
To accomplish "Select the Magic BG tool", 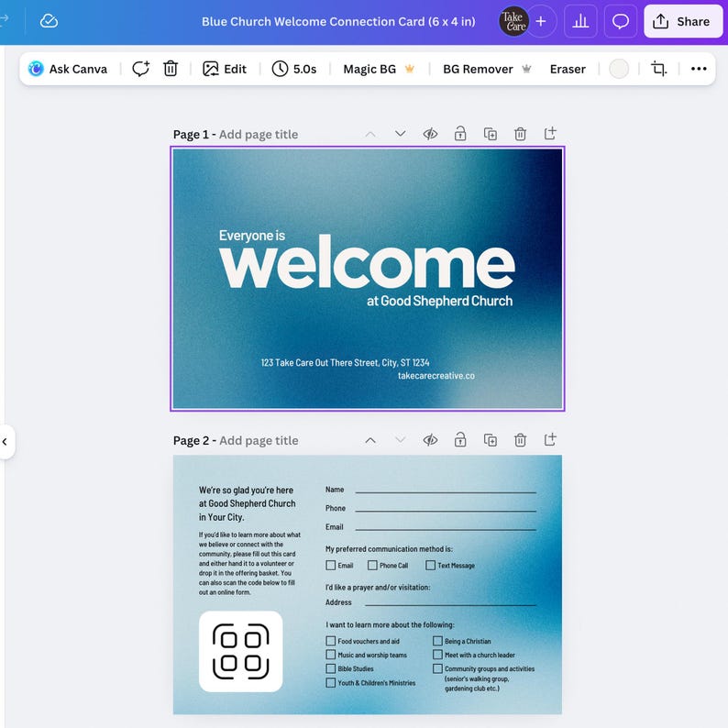I will click(x=379, y=69).
